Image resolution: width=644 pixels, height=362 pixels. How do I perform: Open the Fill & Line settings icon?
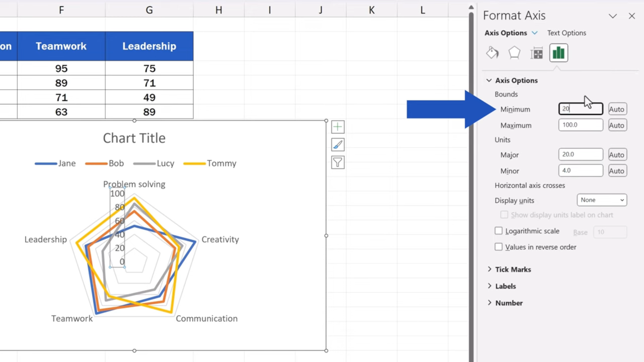(492, 53)
